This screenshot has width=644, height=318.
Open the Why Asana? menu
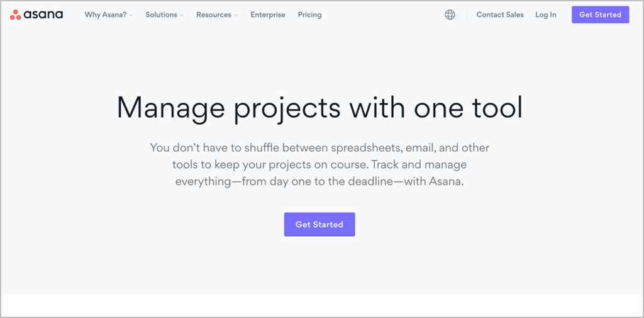point(105,15)
